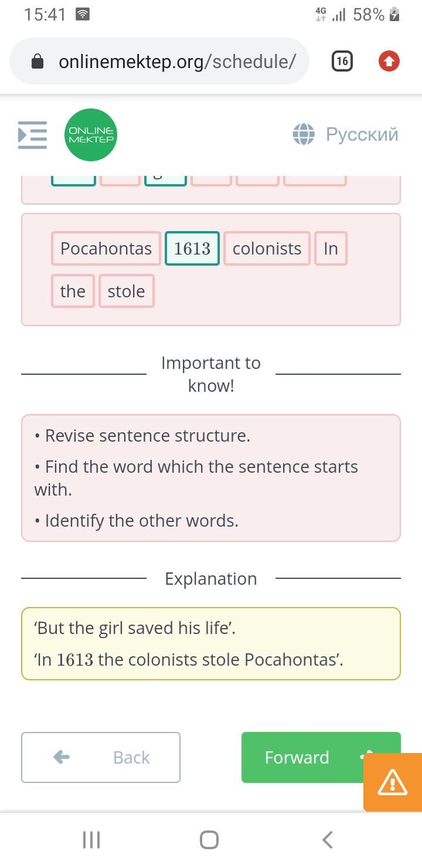Viewport: 422px width, 868px height.
Task: Click the onlinemektep.org address bar
Action: [x=176, y=62]
